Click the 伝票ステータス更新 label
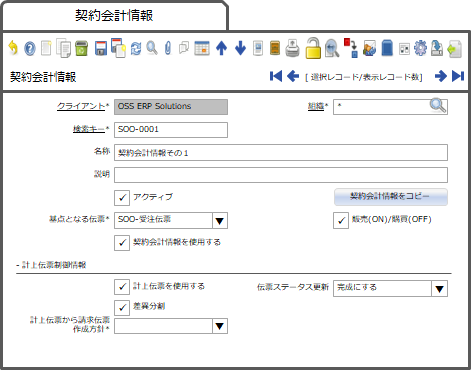471x370 pixels. point(293,287)
